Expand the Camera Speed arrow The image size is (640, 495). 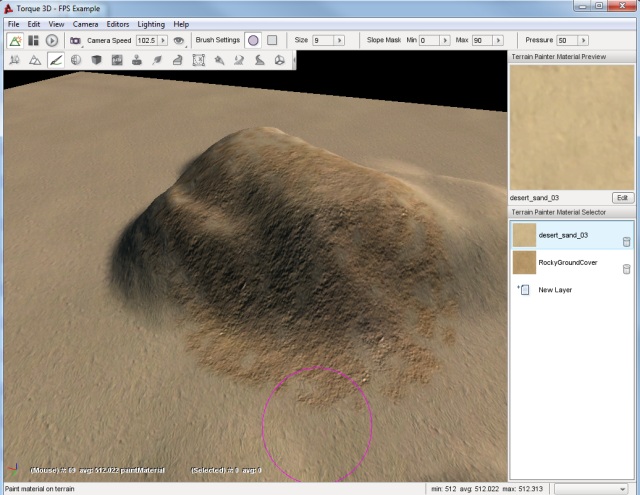tap(163, 41)
